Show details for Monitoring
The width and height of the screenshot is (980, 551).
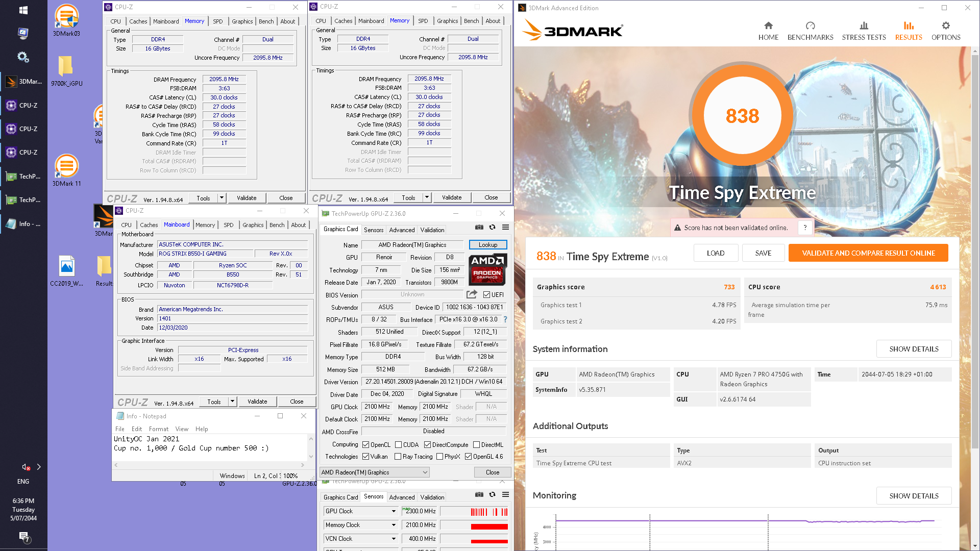point(914,496)
